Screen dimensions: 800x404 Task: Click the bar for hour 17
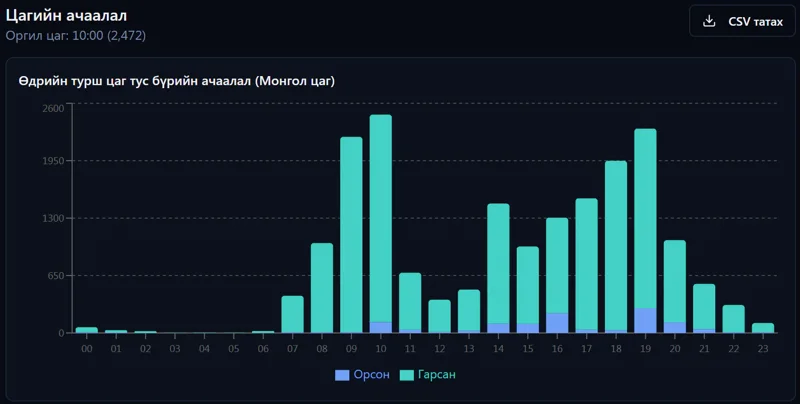(x=587, y=266)
